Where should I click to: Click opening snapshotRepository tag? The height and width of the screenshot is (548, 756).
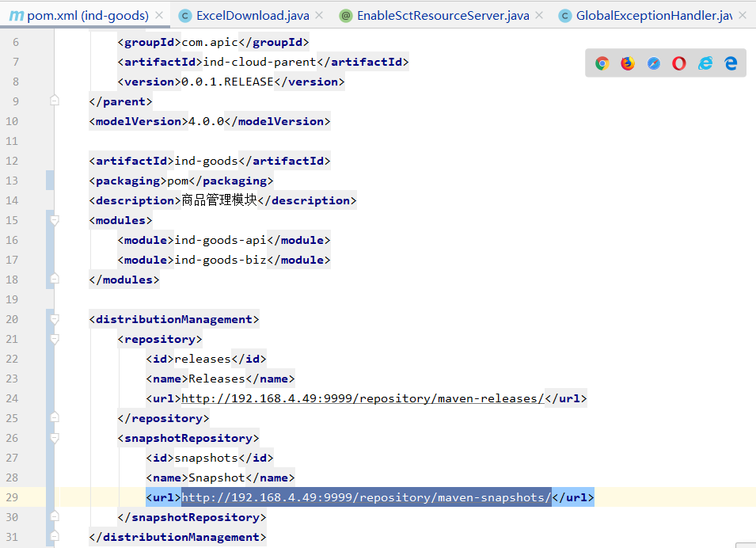188,438
